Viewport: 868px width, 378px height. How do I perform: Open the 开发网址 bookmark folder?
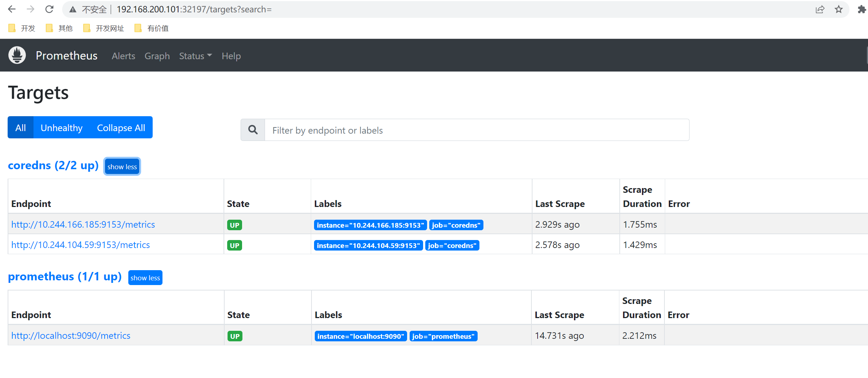(x=104, y=28)
